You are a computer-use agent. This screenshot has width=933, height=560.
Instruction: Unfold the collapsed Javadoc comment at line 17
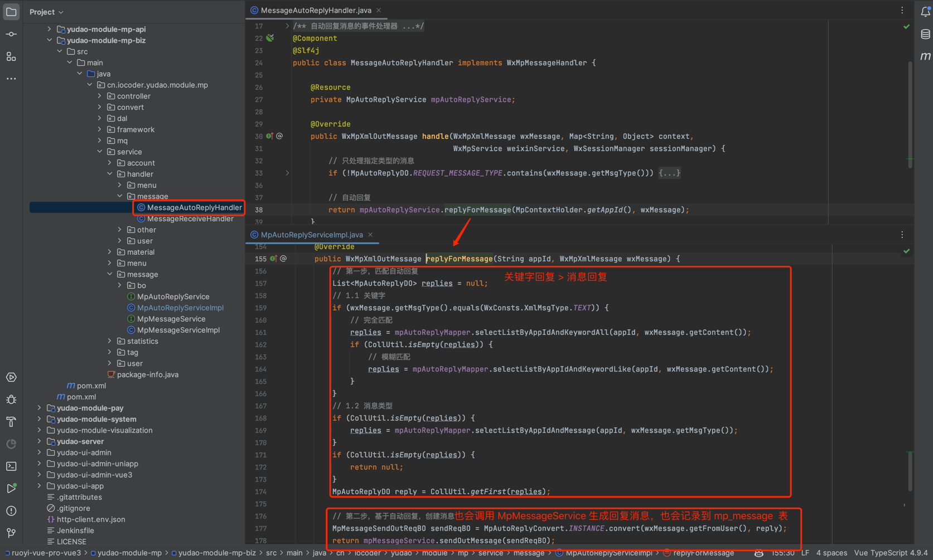(x=287, y=26)
